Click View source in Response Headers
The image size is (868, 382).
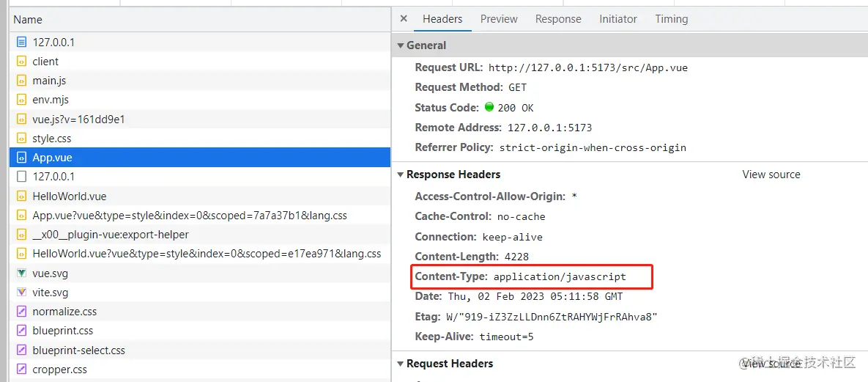pos(771,174)
